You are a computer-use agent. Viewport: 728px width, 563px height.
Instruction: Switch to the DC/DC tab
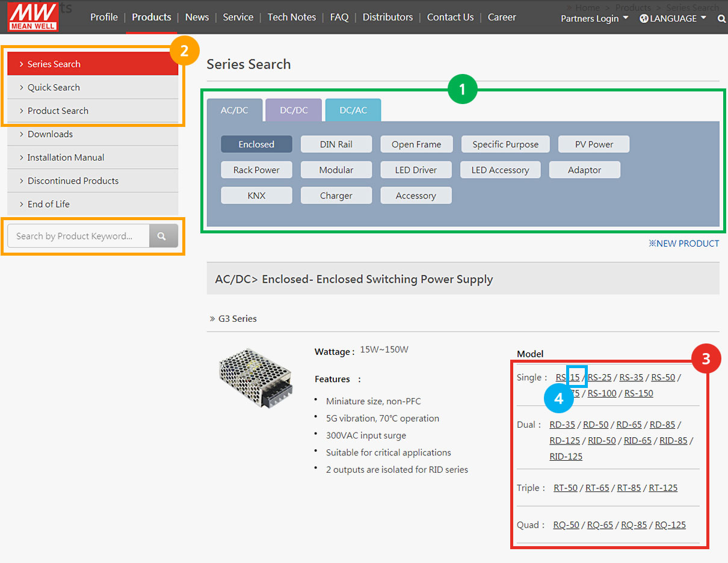[294, 110]
